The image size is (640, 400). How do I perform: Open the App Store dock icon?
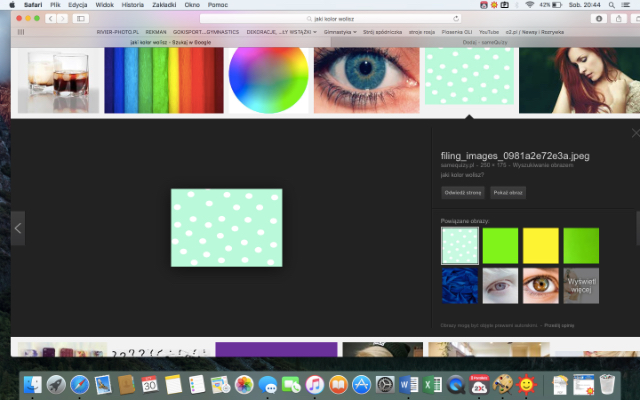(x=361, y=384)
